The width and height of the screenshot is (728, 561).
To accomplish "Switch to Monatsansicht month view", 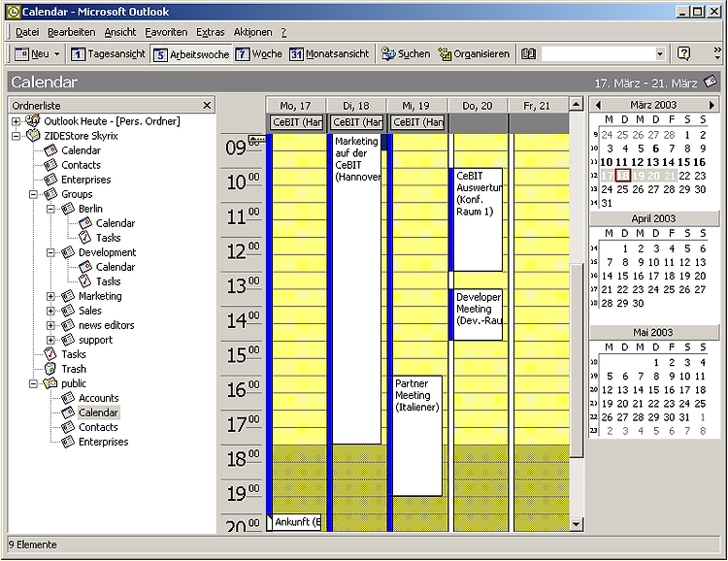I will click(x=329, y=54).
